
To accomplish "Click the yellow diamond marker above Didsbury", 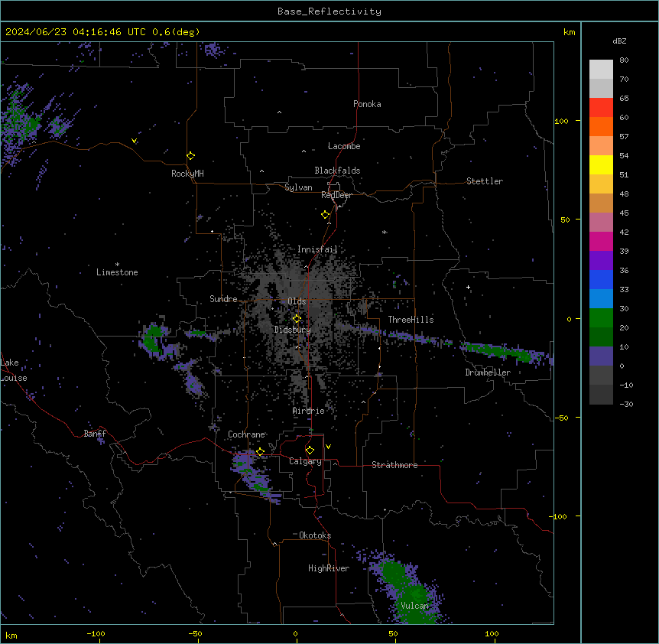I will tap(297, 319).
